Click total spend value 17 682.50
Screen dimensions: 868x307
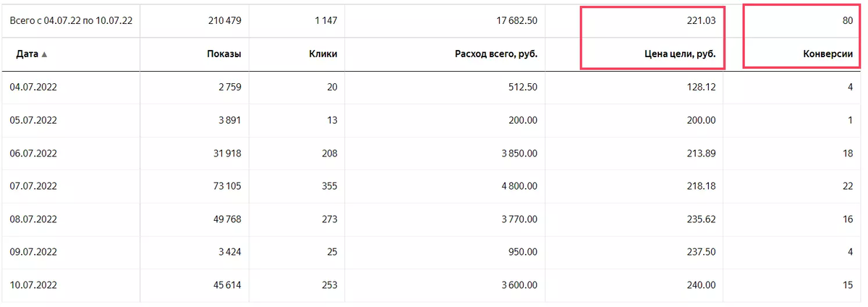[514, 21]
